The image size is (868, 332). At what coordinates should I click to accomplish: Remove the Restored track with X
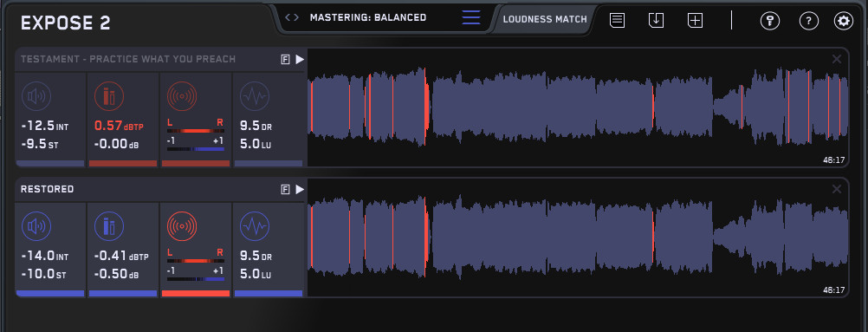click(x=837, y=189)
